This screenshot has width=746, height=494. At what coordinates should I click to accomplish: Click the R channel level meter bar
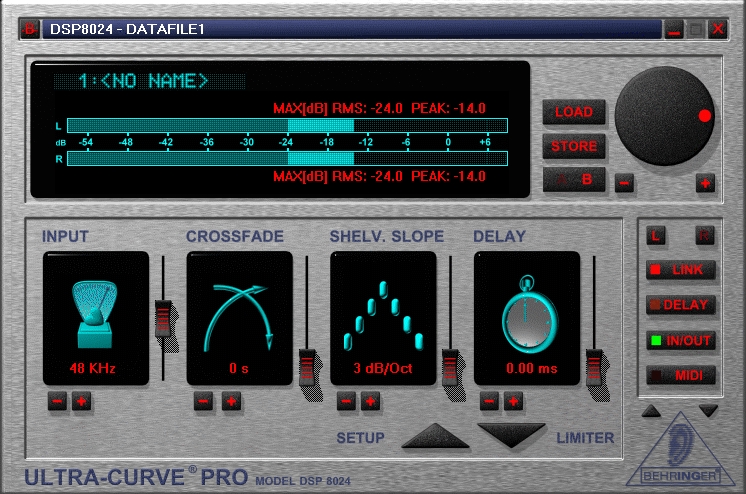tap(287, 158)
